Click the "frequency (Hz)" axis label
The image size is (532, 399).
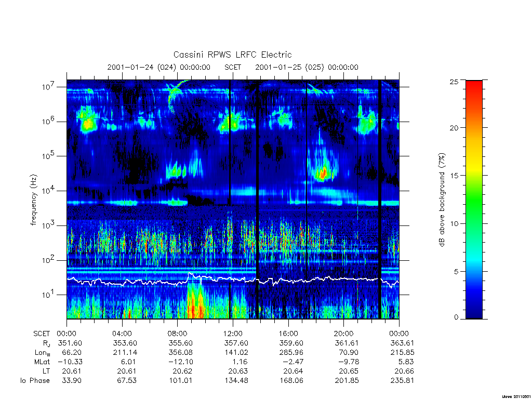tap(33, 200)
